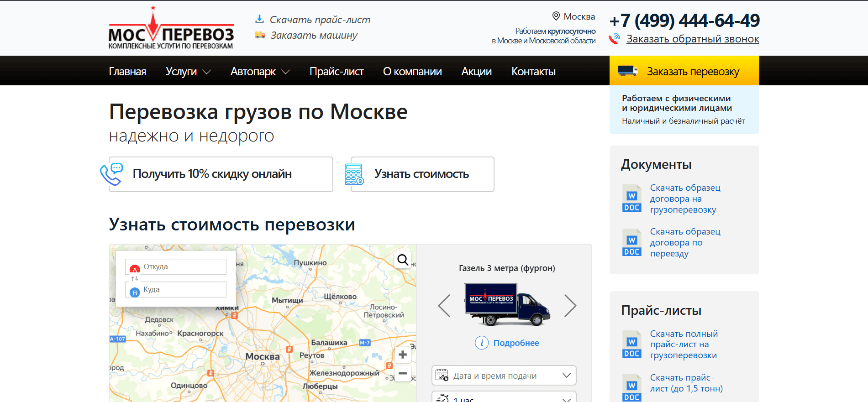Expand the Услуги menu dropdown
This screenshot has width=868, height=402.
188,72
